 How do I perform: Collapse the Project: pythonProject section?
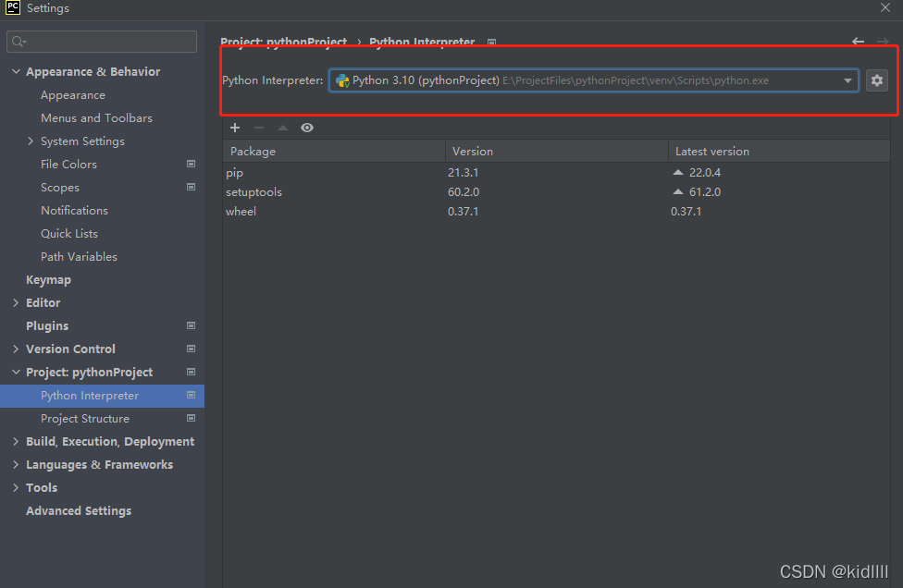(16, 372)
